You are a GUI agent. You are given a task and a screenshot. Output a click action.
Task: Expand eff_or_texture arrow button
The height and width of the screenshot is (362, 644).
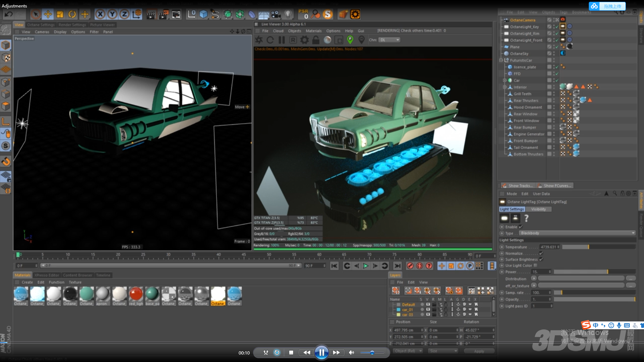[534, 285]
